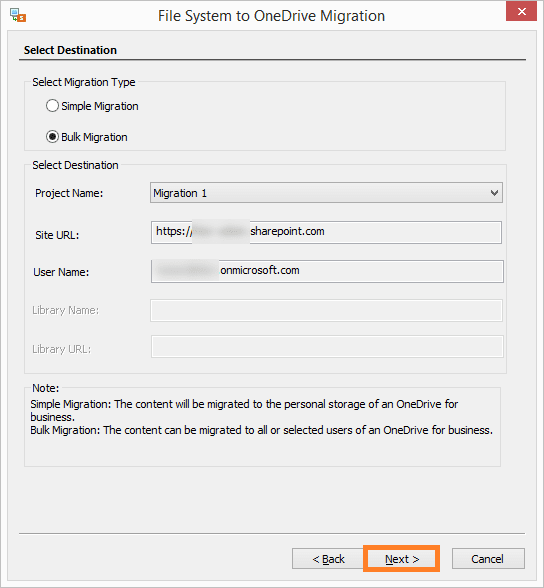Click the Site URL label
This screenshot has height=588, width=544.
[x=57, y=235]
